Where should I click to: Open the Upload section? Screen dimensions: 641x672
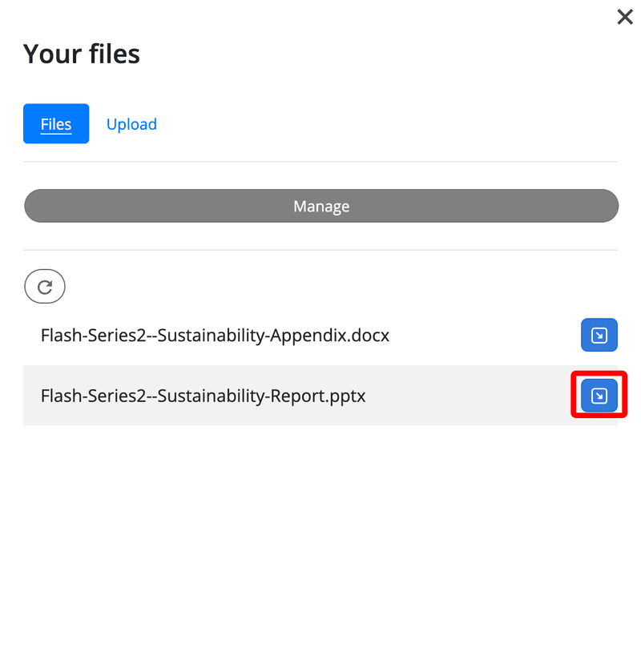pyautogui.click(x=131, y=124)
